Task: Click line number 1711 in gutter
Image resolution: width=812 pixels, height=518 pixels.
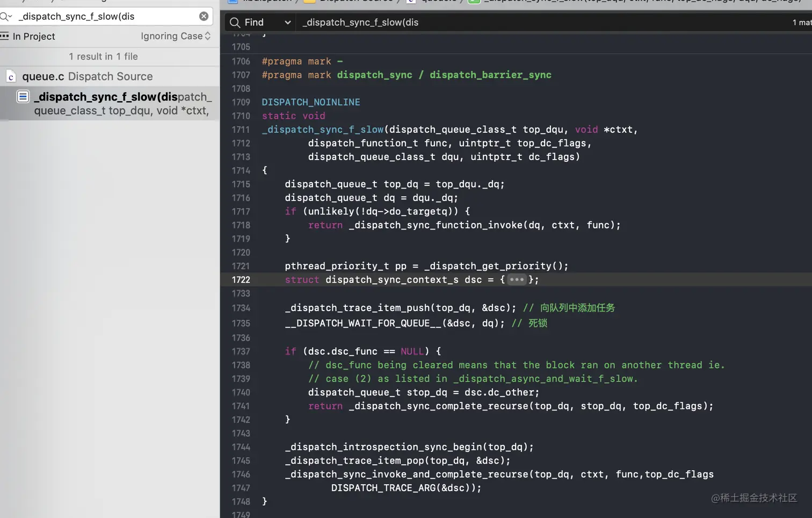Action: pos(241,129)
